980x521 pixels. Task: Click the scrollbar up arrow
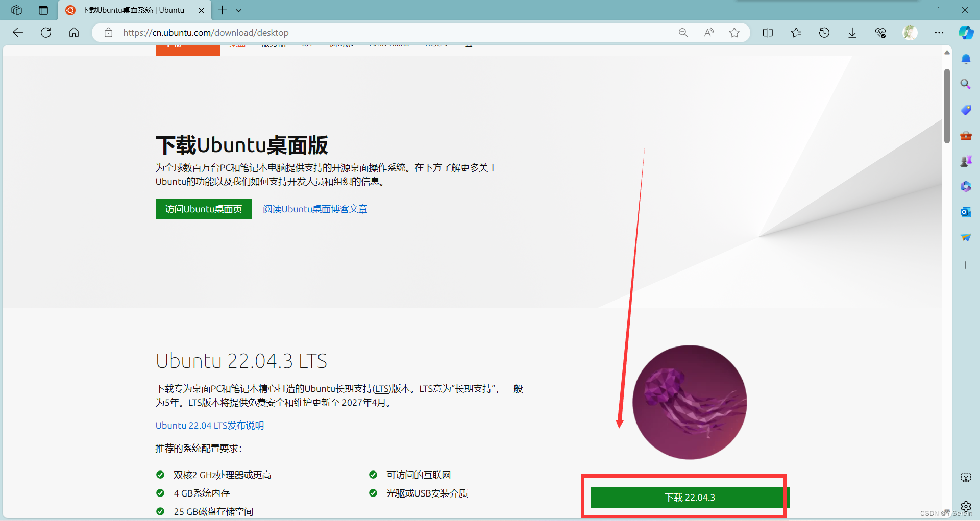(947, 52)
